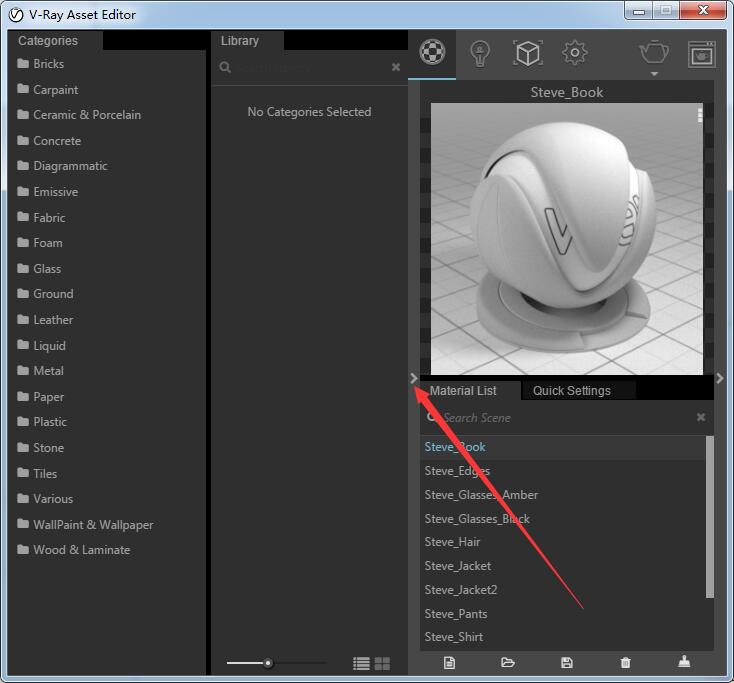Open the Settings gear icon
The height and width of the screenshot is (683, 734).
574,52
